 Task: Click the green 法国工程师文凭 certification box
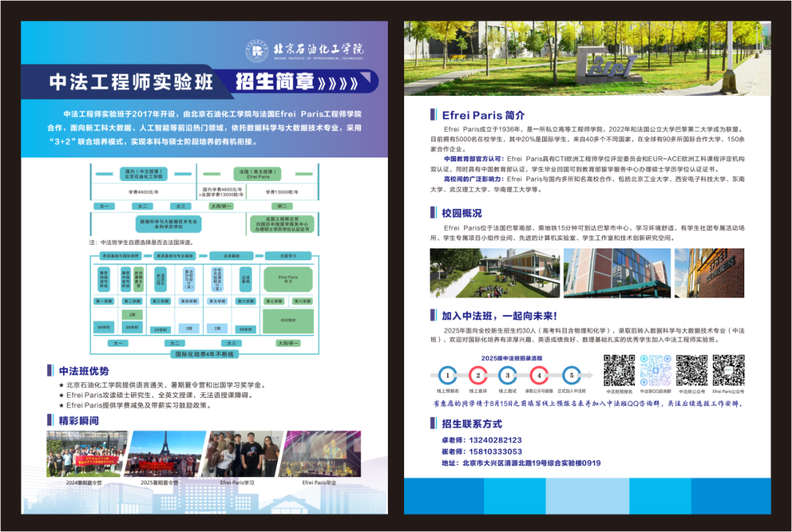[x=282, y=224]
